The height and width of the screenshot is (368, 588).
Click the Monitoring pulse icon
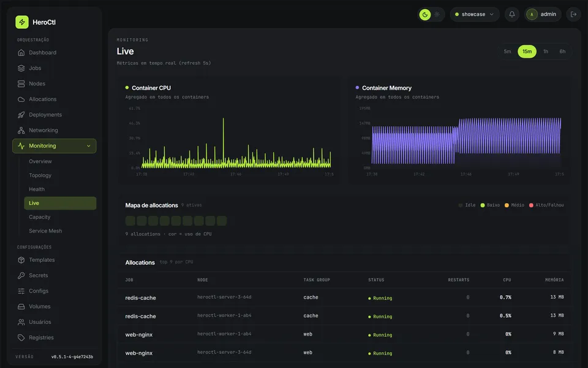[21, 146]
